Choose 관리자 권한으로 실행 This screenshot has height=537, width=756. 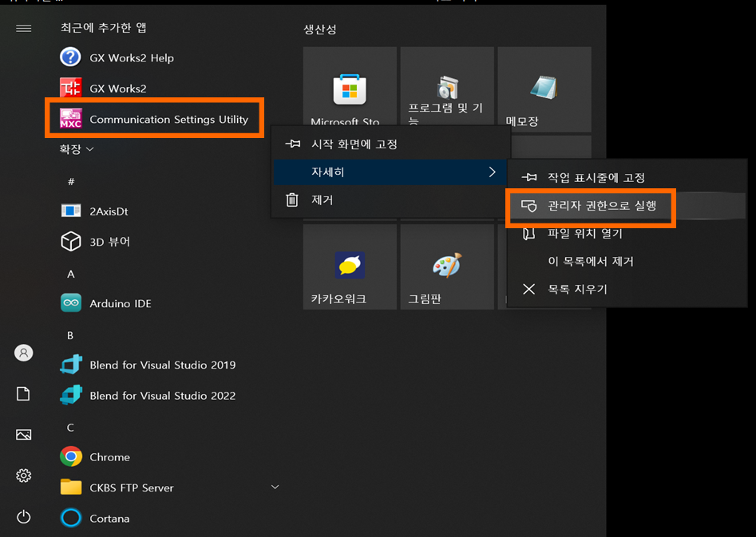pyautogui.click(x=627, y=206)
